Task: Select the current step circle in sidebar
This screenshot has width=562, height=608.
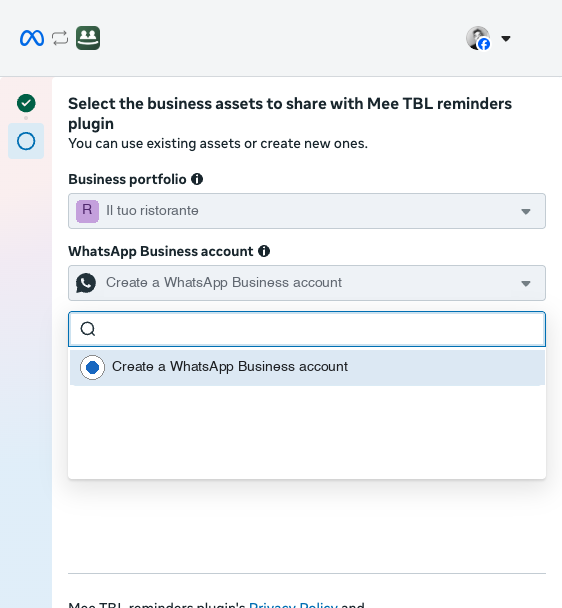Action: 26,141
